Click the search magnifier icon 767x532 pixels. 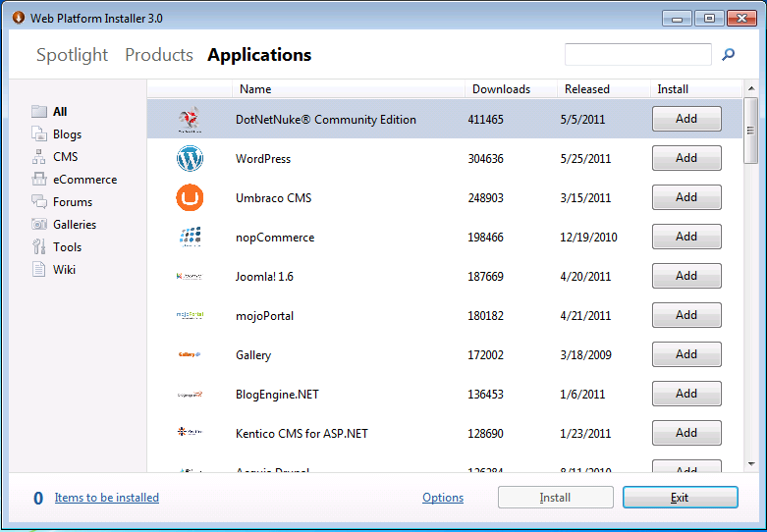pyautogui.click(x=728, y=54)
